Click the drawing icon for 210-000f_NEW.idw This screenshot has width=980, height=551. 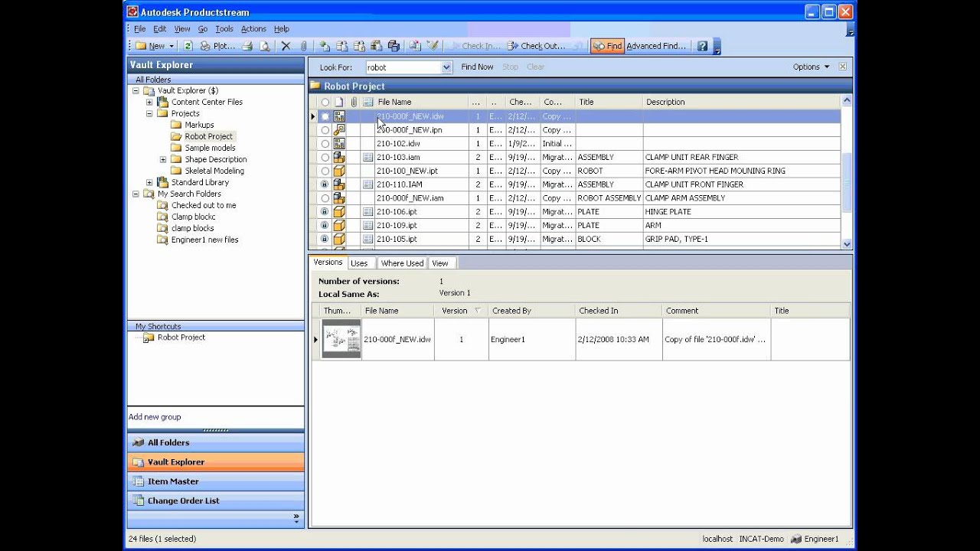click(339, 116)
